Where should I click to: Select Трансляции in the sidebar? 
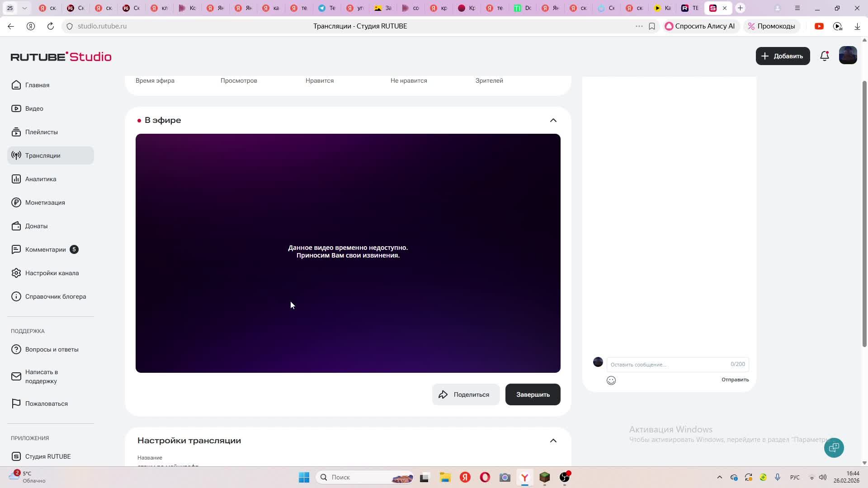pyautogui.click(x=51, y=155)
